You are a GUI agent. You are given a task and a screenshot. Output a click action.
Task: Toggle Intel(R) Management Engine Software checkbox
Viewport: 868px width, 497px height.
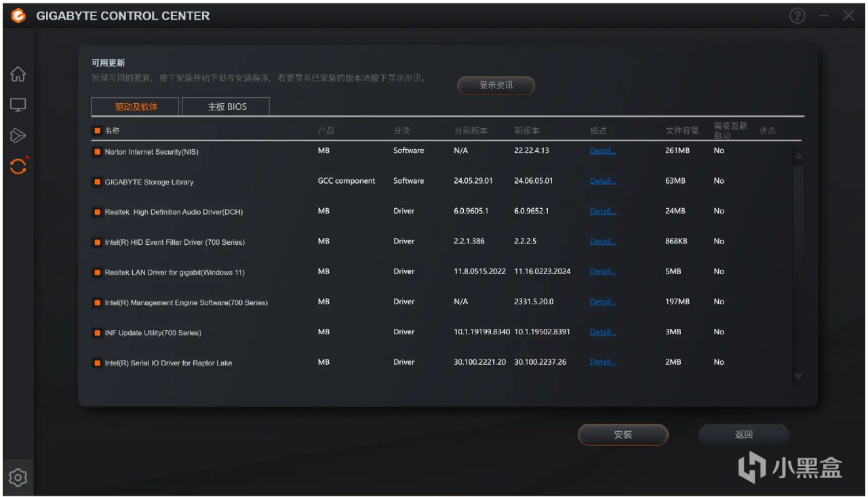(x=98, y=302)
